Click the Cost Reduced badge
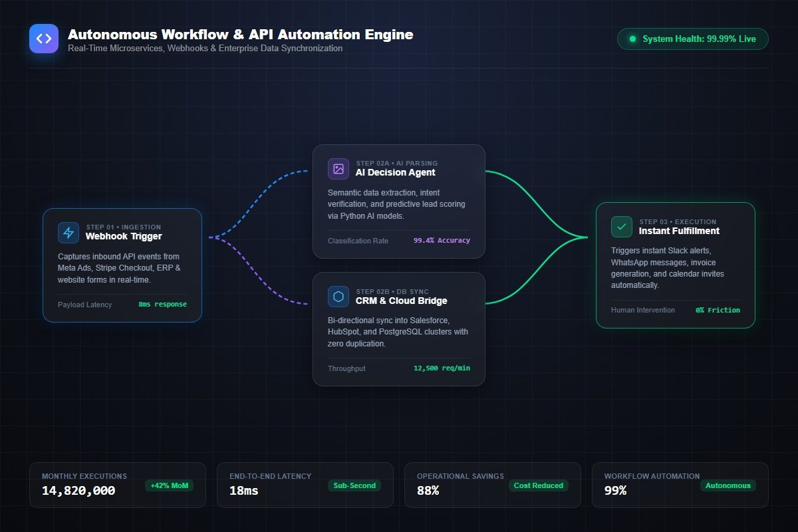The width and height of the screenshot is (798, 532). pos(539,485)
